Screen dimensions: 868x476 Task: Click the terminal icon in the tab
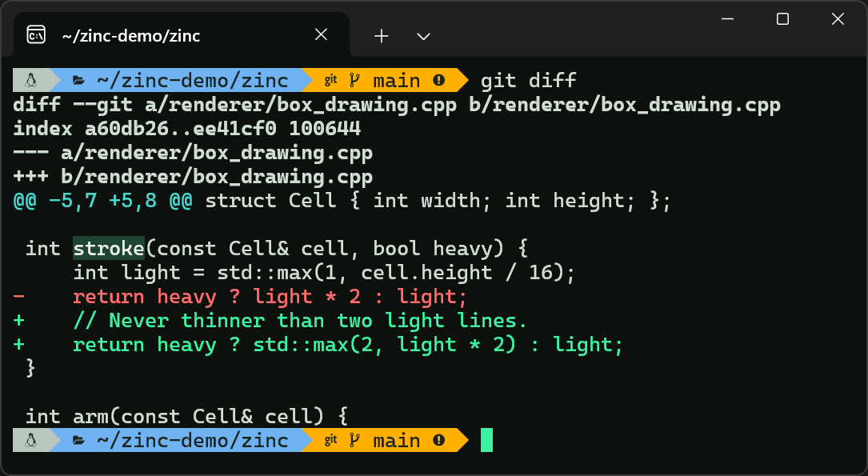[36, 35]
